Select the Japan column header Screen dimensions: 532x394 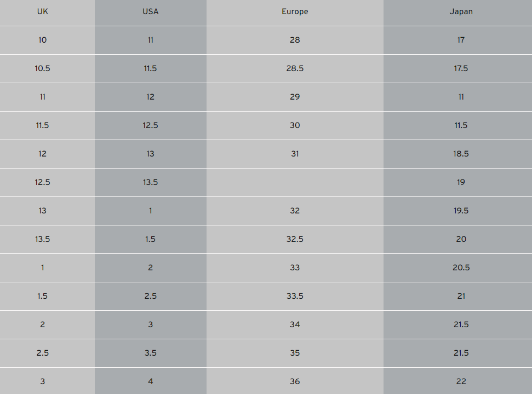(461, 11)
